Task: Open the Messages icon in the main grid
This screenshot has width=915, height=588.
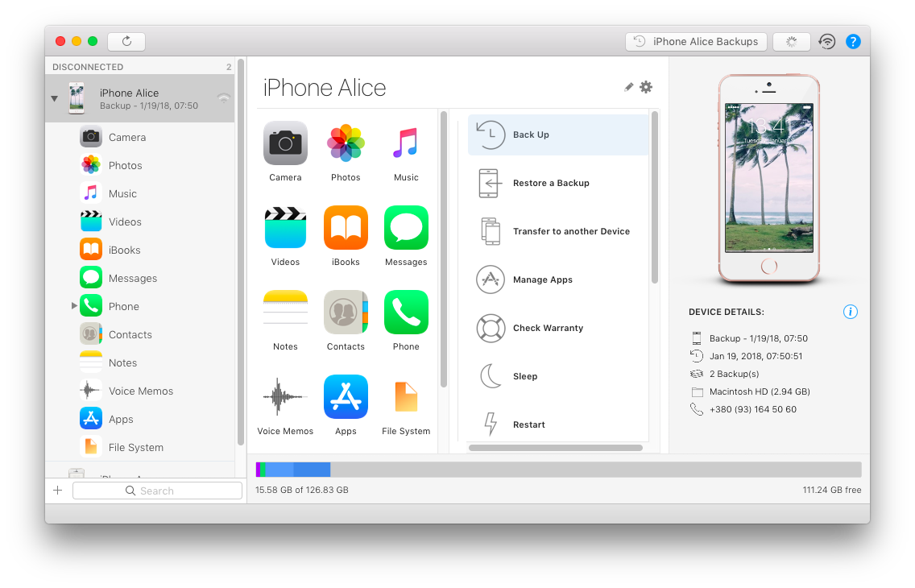Action: tap(406, 227)
